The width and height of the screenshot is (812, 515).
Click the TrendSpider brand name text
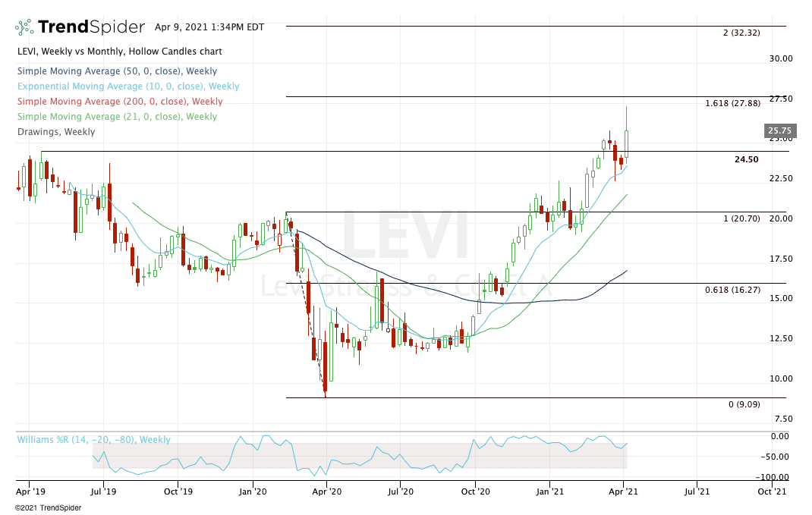click(92, 27)
